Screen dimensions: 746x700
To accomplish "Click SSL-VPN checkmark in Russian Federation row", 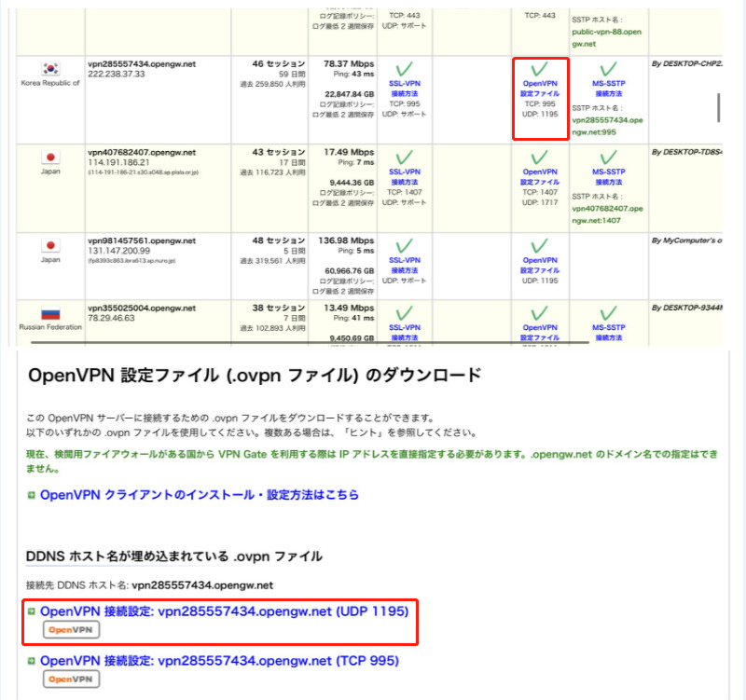I will [405, 314].
